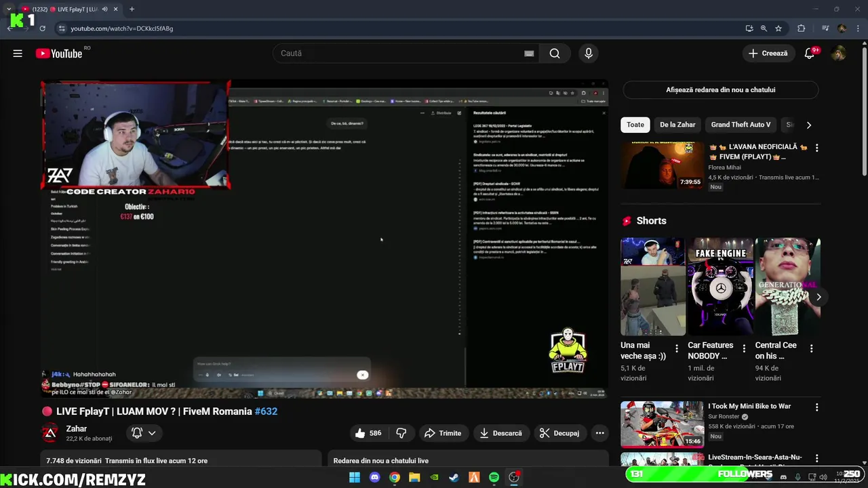868x488 pixels.
Task: Dislike the video with thumbs down
Action: coord(401,433)
